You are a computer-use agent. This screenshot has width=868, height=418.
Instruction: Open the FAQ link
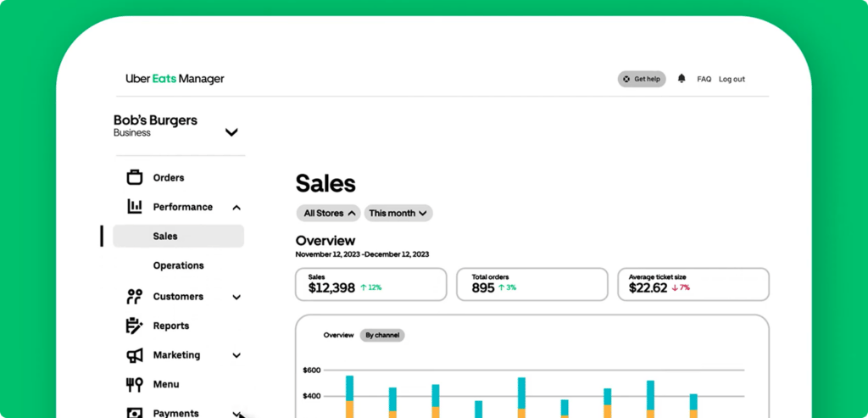pyautogui.click(x=704, y=79)
